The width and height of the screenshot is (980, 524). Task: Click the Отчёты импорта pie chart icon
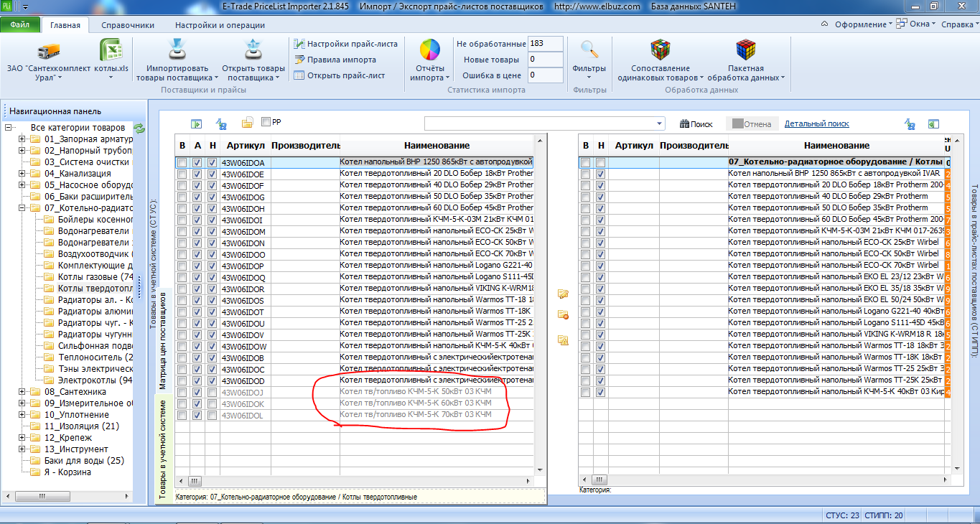coord(430,51)
